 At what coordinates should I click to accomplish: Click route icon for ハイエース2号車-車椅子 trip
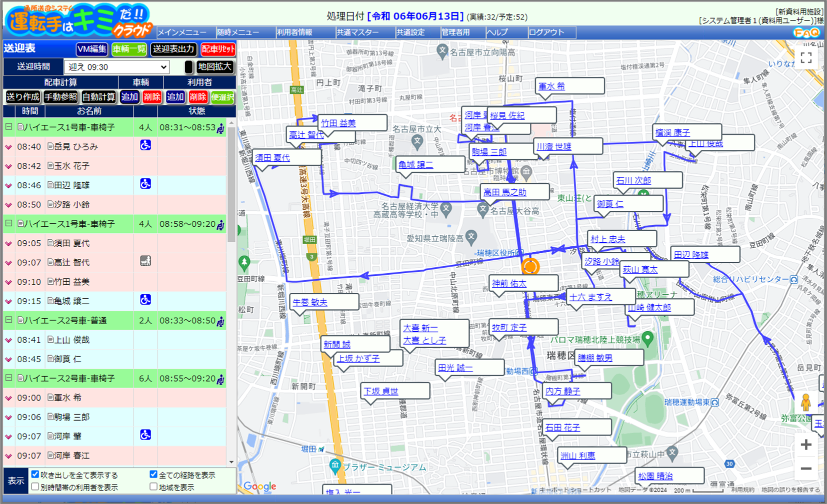click(220, 379)
